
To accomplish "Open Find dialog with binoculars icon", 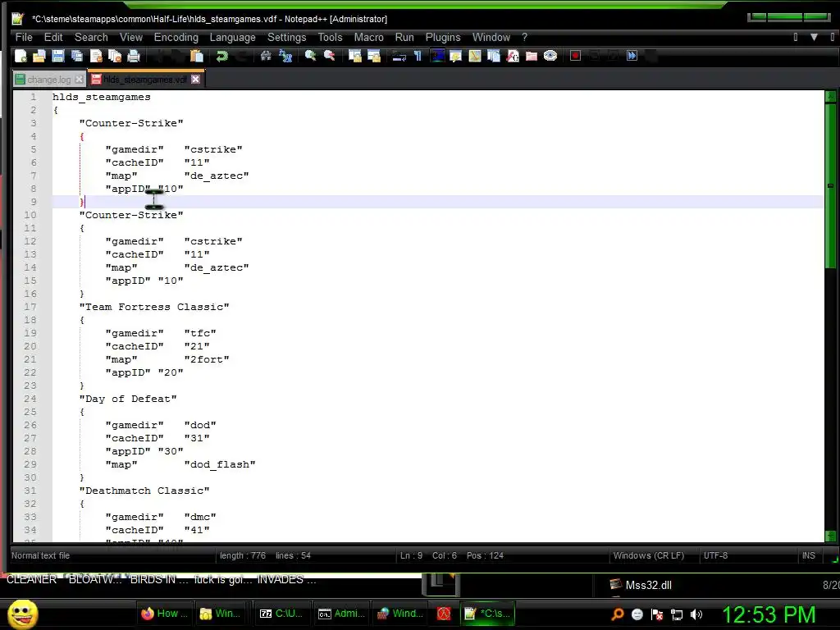I will (x=266, y=56).
